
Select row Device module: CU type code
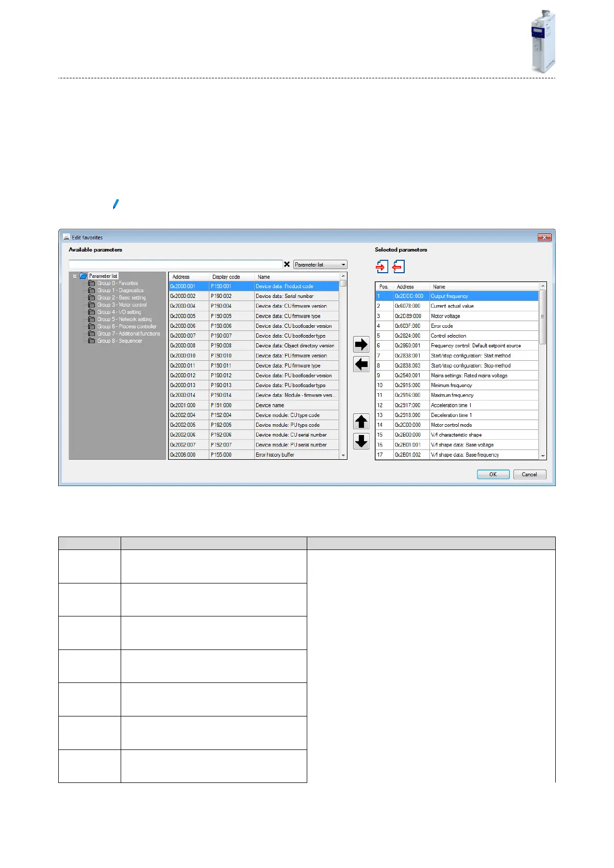[254, 415]
